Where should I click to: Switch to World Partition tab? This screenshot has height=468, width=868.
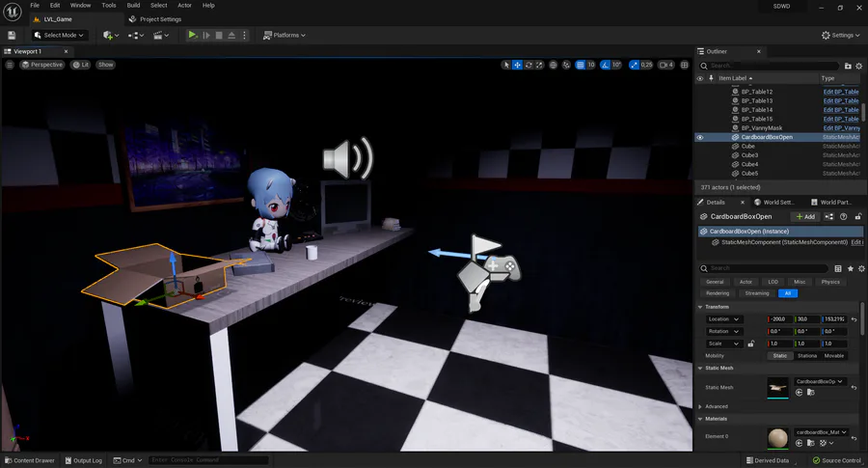(831, 202)
